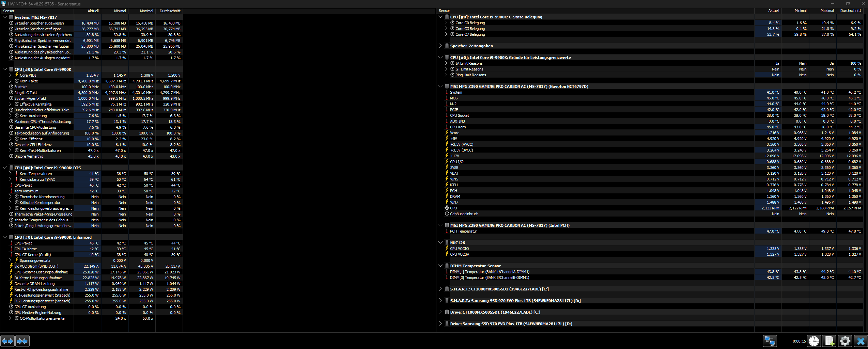The height and width of the screenshot is (349, 868).
Task: Select the System-Agent-Takt row
Action: (x=91, y=98)
